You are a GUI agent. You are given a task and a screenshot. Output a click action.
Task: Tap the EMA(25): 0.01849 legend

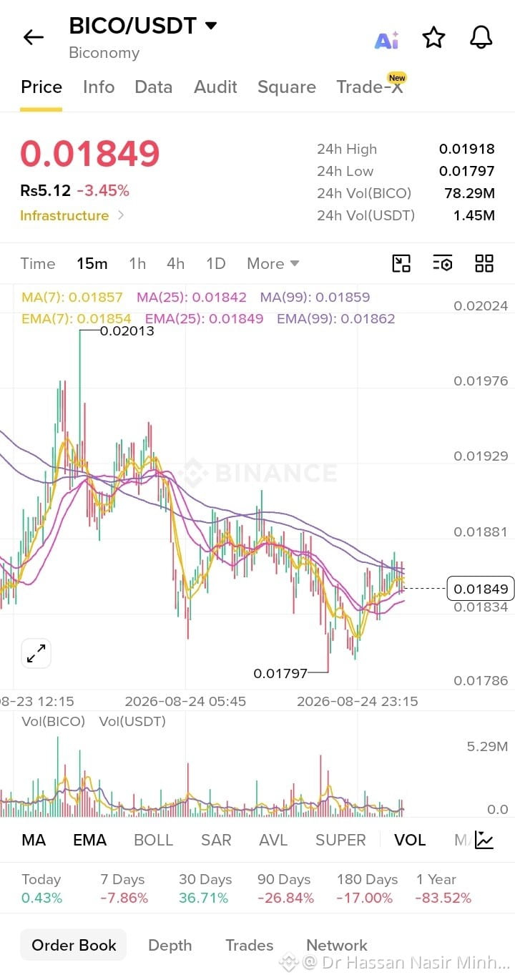(x=205, y=318)
